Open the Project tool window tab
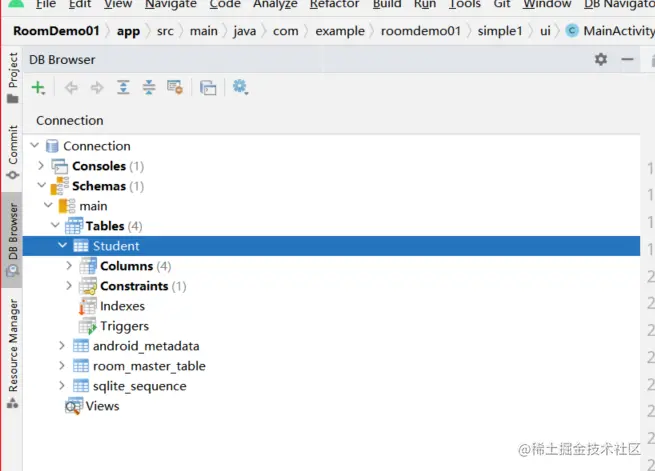 [x=13, y=78]
